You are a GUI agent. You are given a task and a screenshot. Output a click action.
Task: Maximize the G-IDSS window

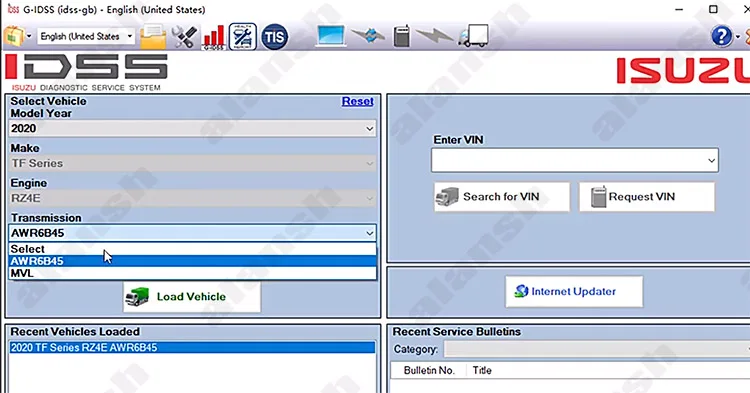click(x=713, y=10)
